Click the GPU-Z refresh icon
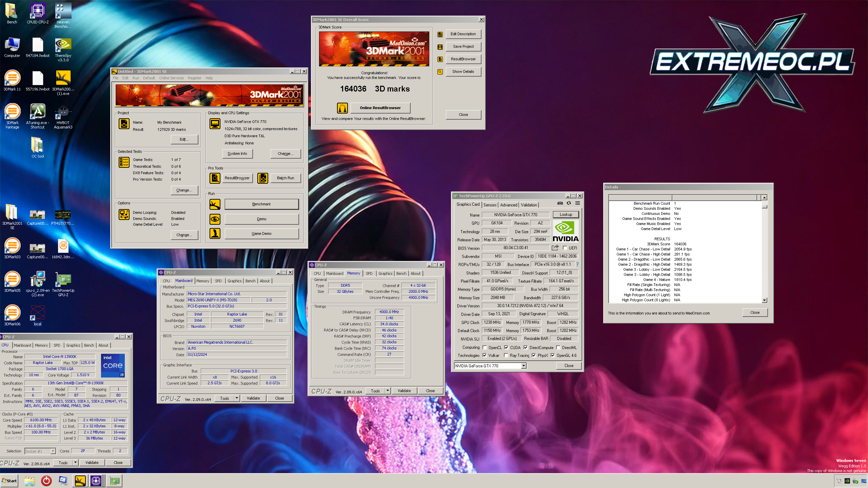The width and height of the screenshot is (868, 488). tap(569, 203)
